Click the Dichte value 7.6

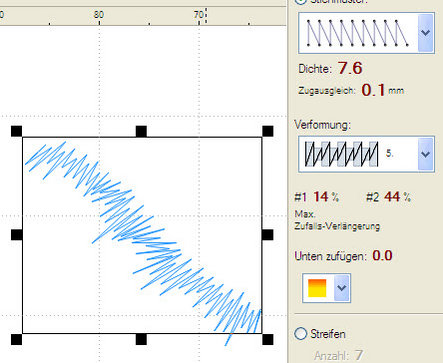coord(350,68)
